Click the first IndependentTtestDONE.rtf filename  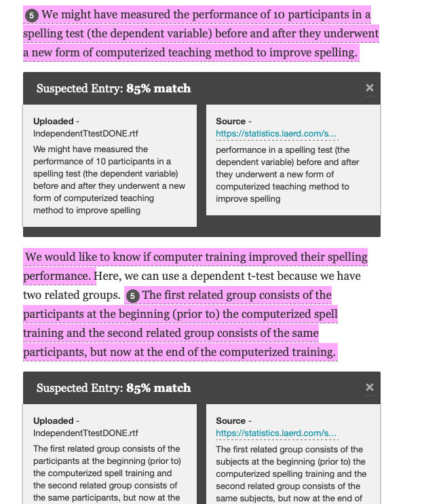(x=85, y=133)
